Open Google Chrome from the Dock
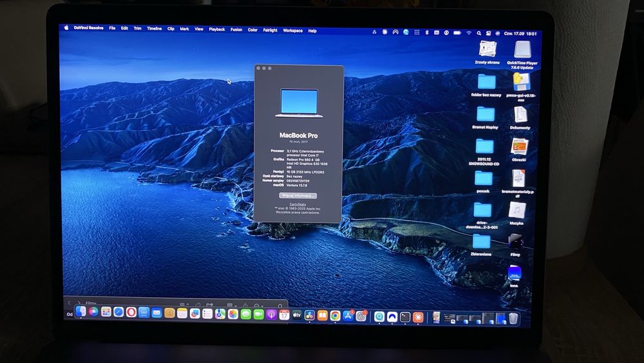This screenshot has width=644, height=363. coord(335,316)
